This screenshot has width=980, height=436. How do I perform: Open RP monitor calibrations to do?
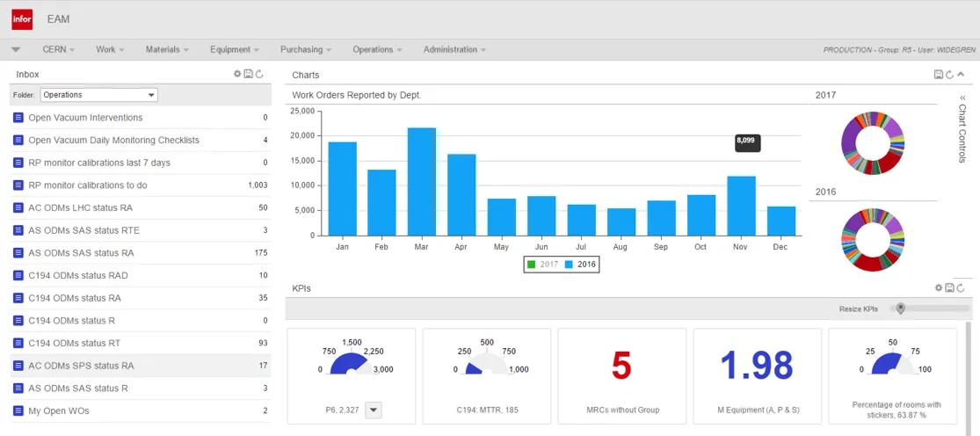pos(141,185)
